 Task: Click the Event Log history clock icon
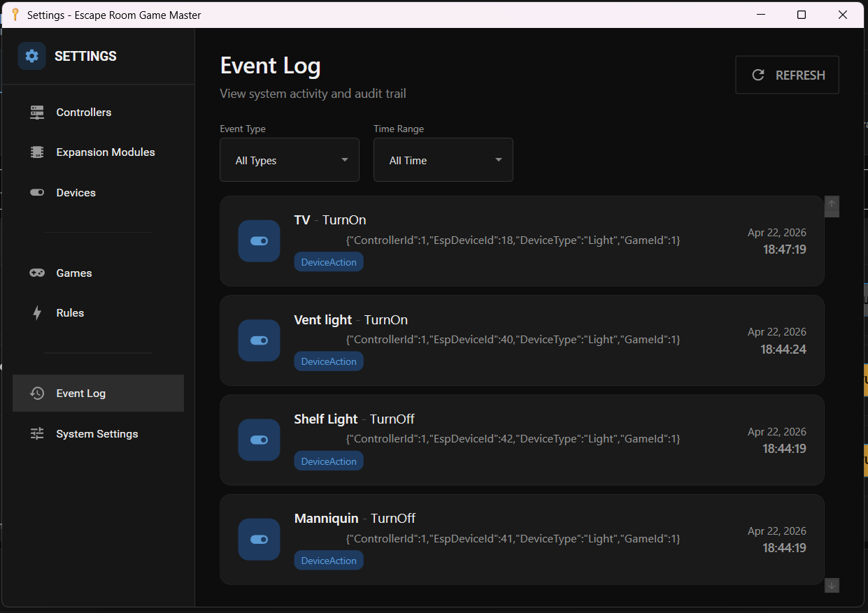pos(37,394)
